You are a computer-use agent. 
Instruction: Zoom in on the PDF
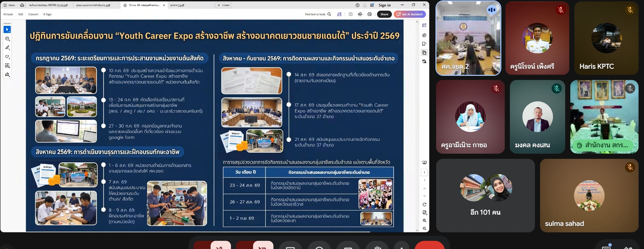pos(425,220)
